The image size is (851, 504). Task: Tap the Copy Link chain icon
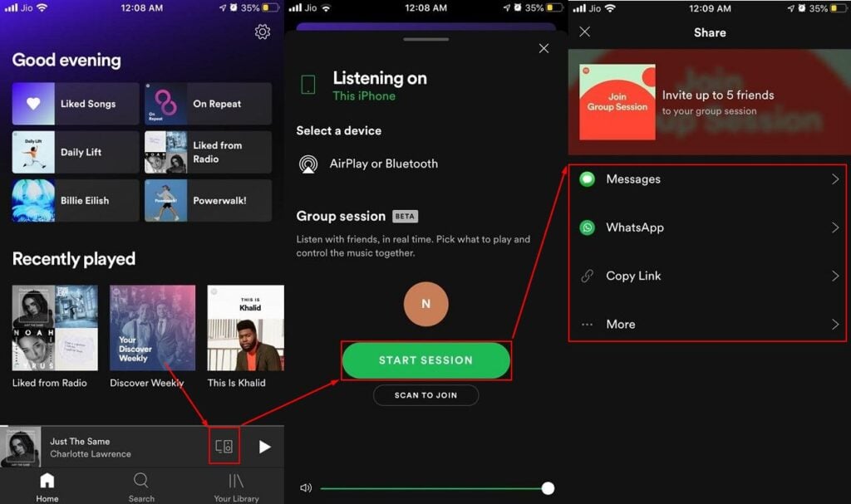click(x=588, y=276)
